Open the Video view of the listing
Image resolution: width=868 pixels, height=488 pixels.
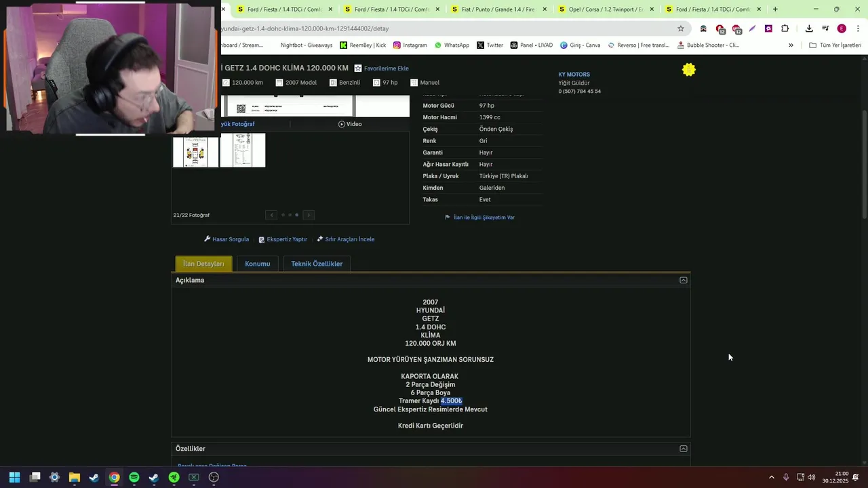click(x=350, y=124)
